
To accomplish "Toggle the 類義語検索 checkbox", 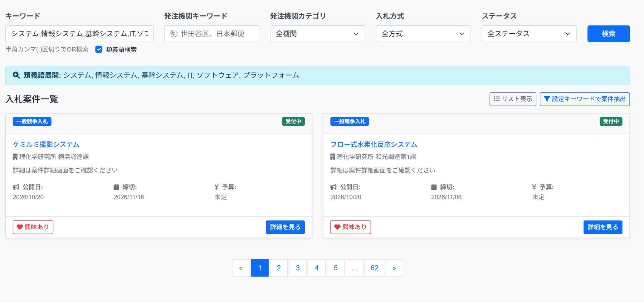I will coord(99,49).
